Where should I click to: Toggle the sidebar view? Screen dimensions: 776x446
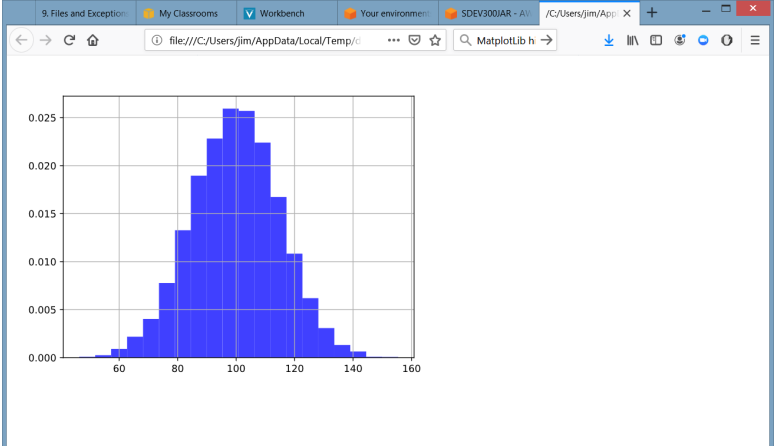656,40
